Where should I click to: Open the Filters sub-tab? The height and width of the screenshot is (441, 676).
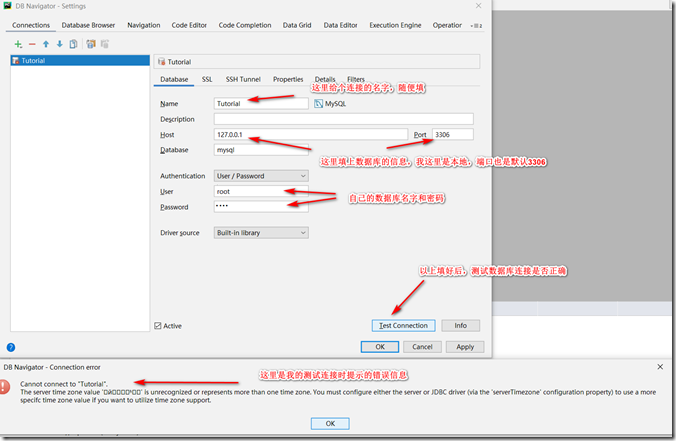[x=356, y=79]
